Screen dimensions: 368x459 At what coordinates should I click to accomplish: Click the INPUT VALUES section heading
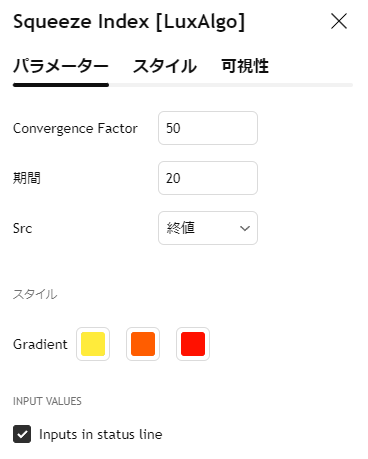(47, 401)
